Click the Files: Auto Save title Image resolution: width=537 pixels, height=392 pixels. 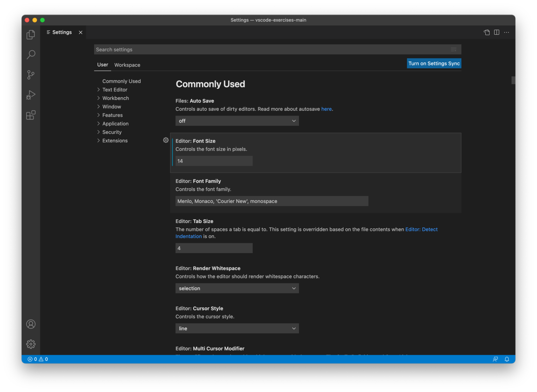pos(195,101)
